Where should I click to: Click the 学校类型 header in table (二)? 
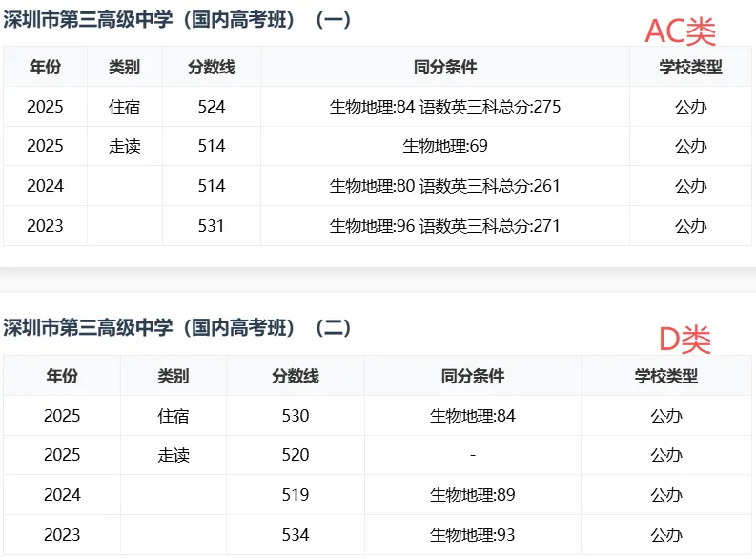click(665, 376)
